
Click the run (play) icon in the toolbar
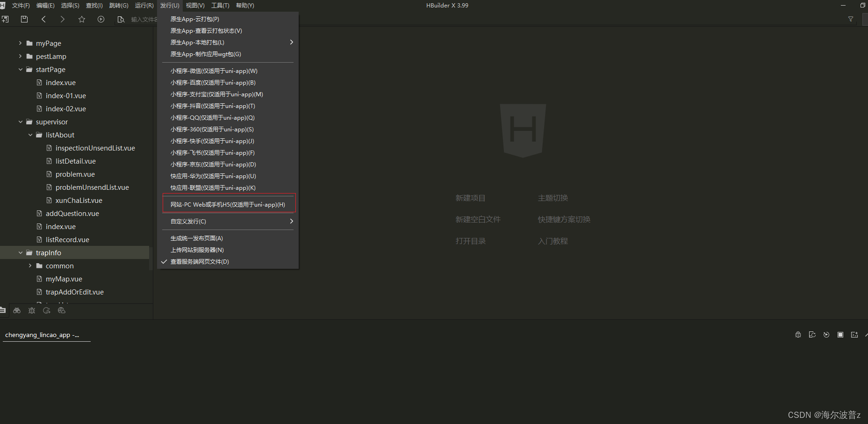coord(101,19)
